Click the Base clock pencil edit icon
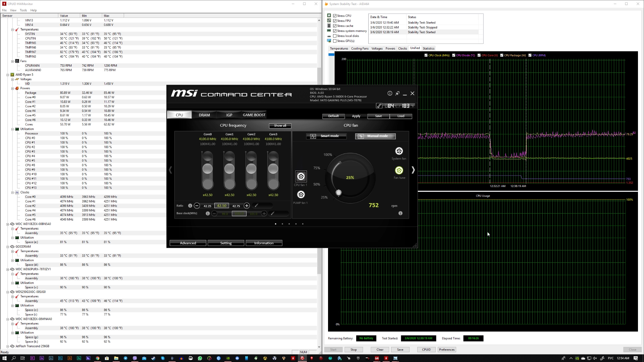644x362 pixels. [273, 213]
